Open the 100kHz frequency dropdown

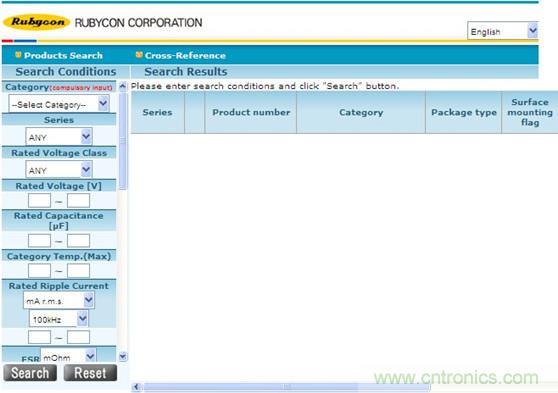point(58,319)
